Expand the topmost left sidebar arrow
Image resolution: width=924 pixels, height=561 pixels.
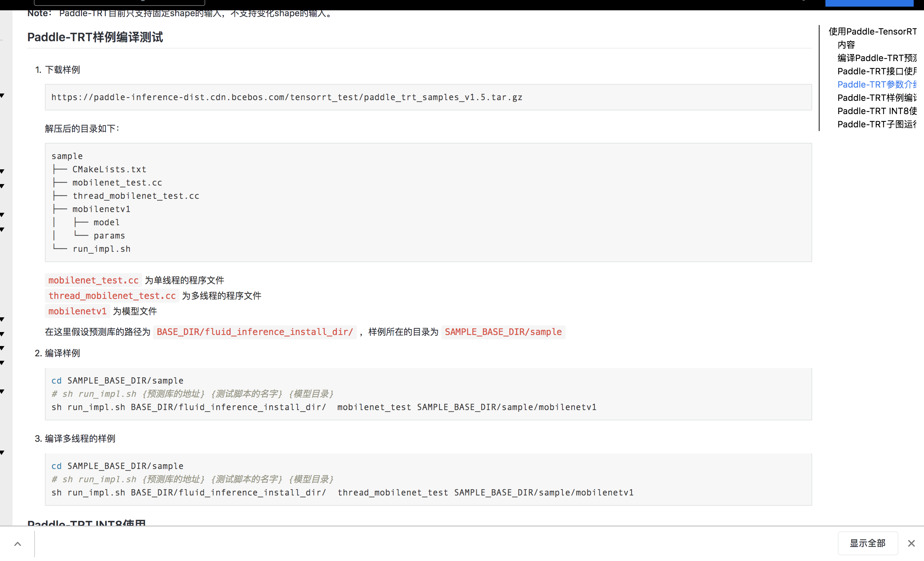2,96
